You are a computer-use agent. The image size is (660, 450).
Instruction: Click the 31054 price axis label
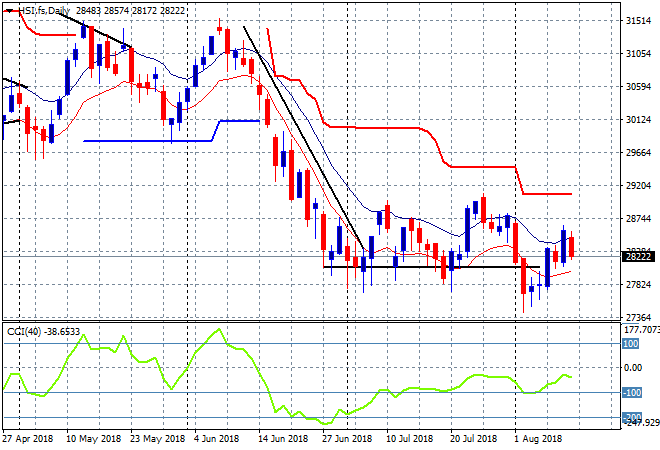click(x=638, y=53)
